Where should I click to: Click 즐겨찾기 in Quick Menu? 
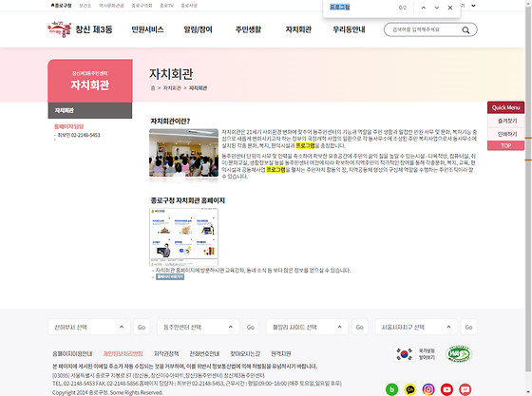[x=505, y=121]
